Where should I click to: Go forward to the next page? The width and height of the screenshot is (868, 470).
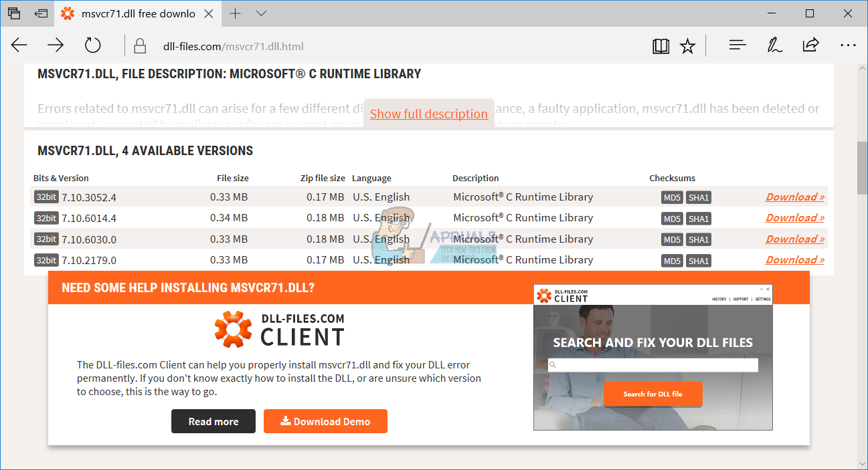tap(56, 45)
